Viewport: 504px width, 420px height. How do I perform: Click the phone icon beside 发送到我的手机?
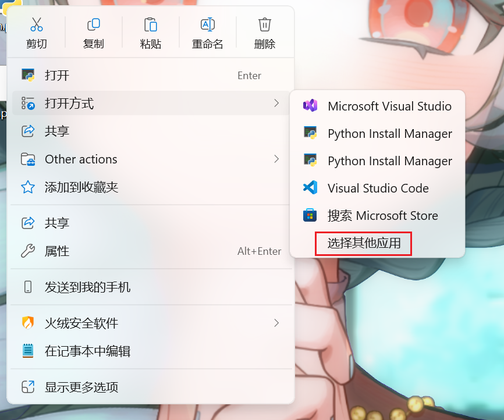(27, 287)
